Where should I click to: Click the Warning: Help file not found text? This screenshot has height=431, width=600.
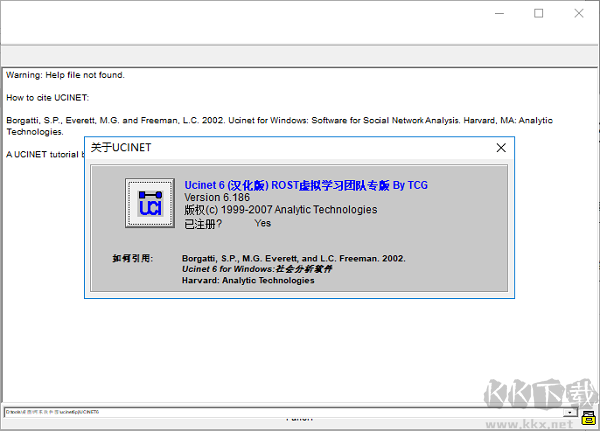(65, 75)
